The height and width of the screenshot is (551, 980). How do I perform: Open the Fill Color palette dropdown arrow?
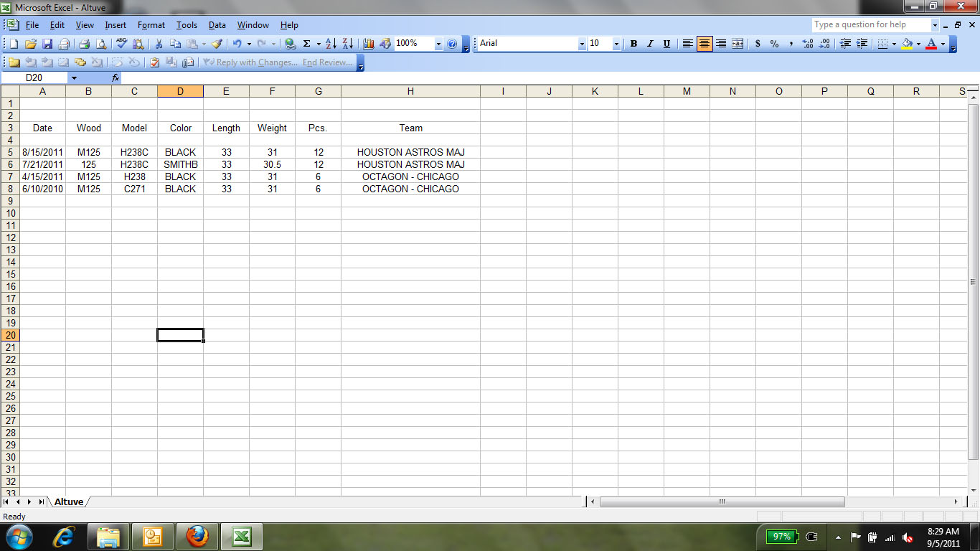click(918, 44)
